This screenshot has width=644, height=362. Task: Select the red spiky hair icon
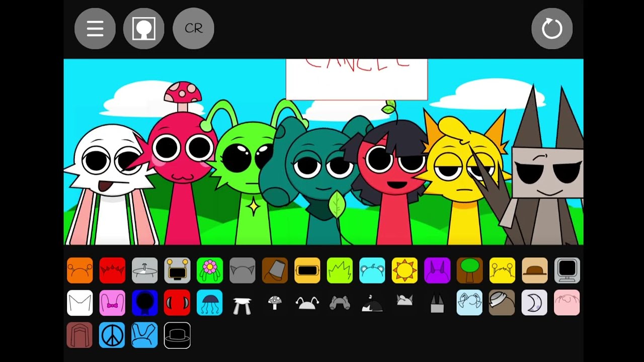pos(112,270)
